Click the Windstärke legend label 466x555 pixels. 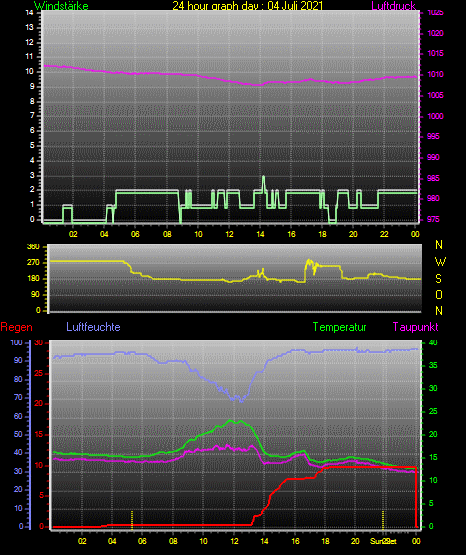(x=61, y=6)
